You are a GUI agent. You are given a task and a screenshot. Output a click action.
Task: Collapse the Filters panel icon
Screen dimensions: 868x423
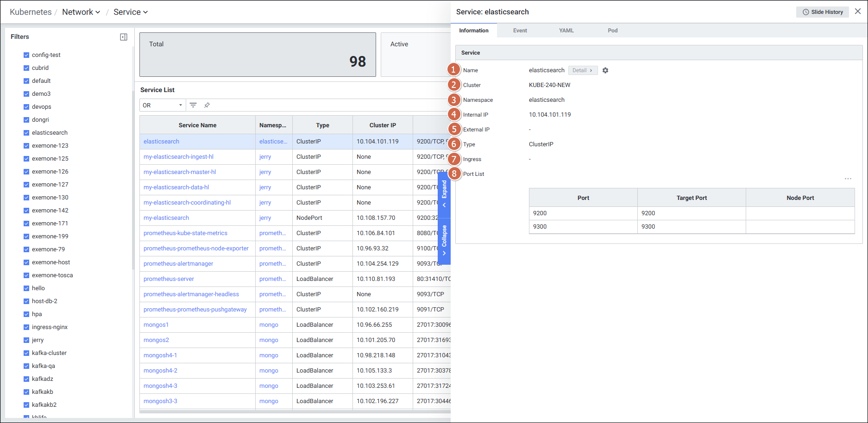pos(124,37)
